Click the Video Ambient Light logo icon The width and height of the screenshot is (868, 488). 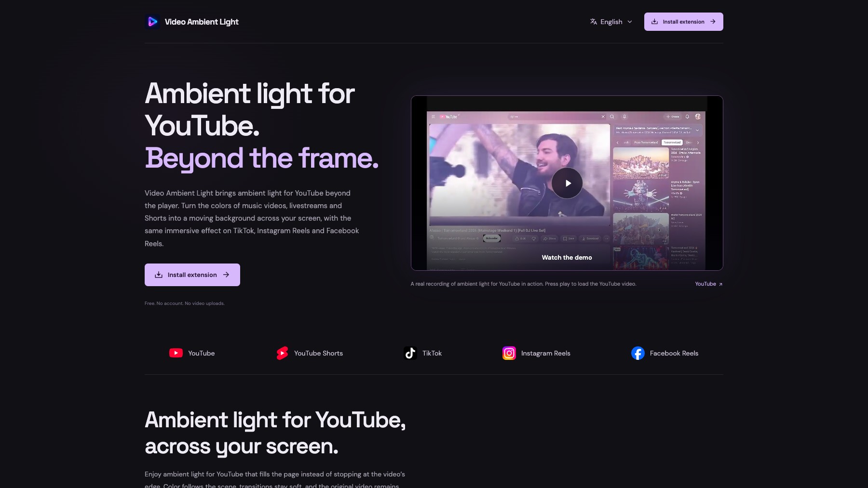152,22
